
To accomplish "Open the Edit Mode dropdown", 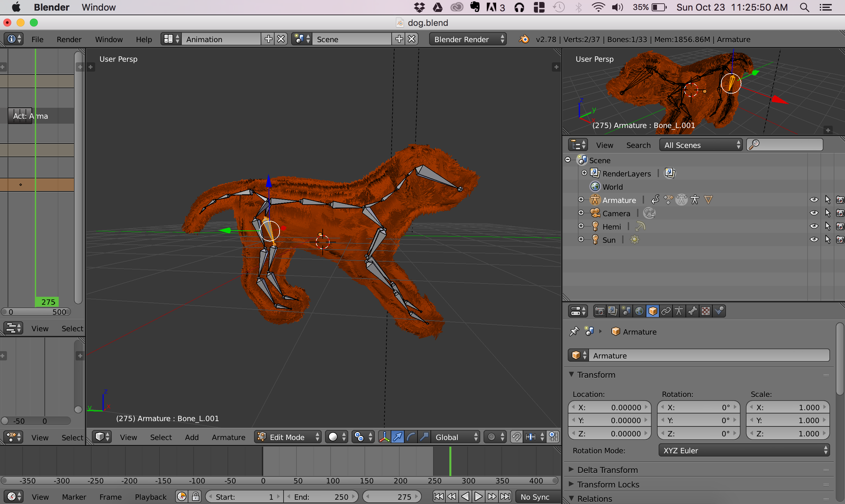I will 288,437.
